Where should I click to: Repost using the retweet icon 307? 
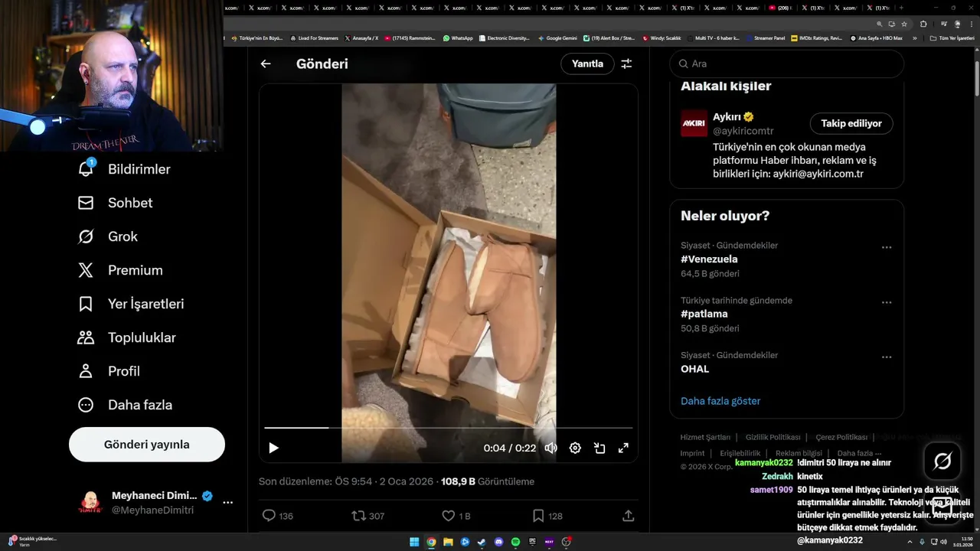tap(367, 516)
